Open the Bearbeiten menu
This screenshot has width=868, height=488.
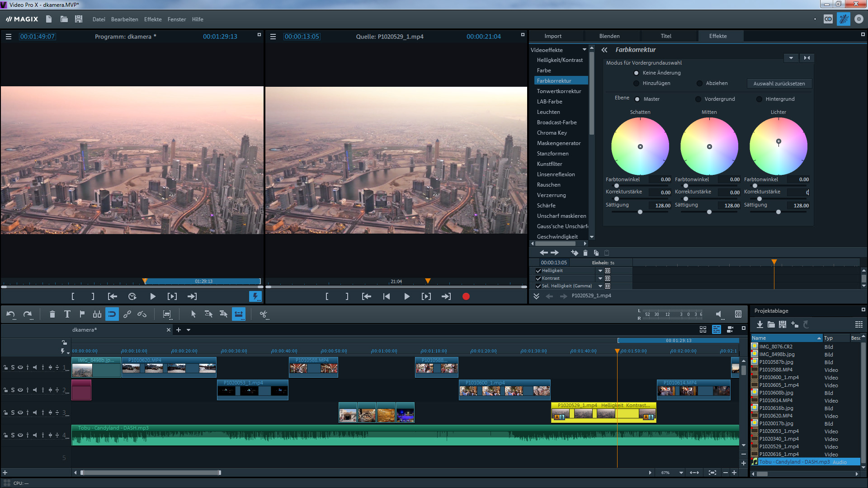[x=124, y=19]
